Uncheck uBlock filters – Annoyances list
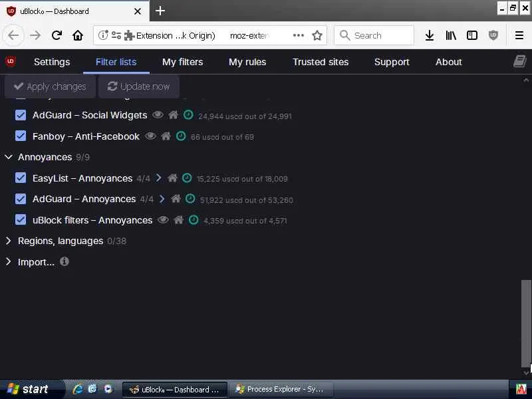This screenshot has width=532, height=399. point(21,220)
